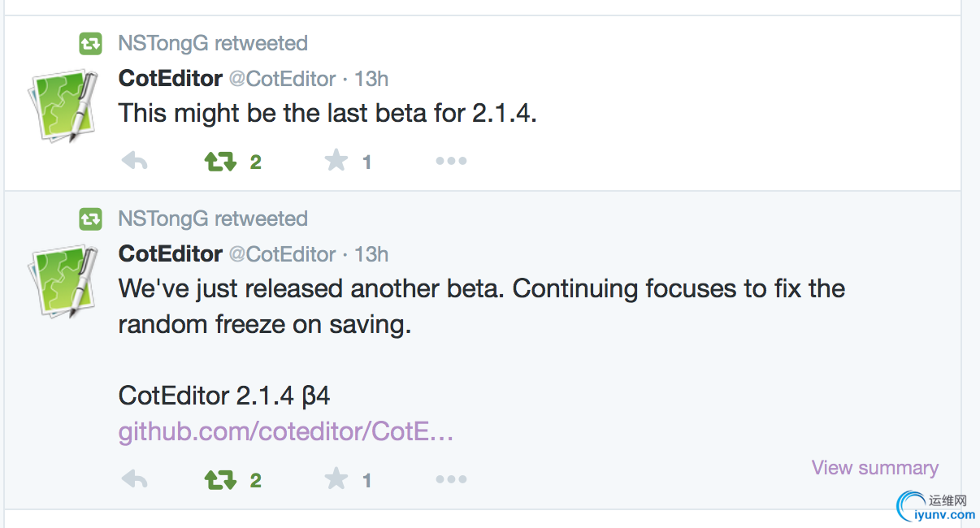Viewport: 980px width, 528px height.
Task: Star the "released another beta" tweet
Action: coord(336,479)
